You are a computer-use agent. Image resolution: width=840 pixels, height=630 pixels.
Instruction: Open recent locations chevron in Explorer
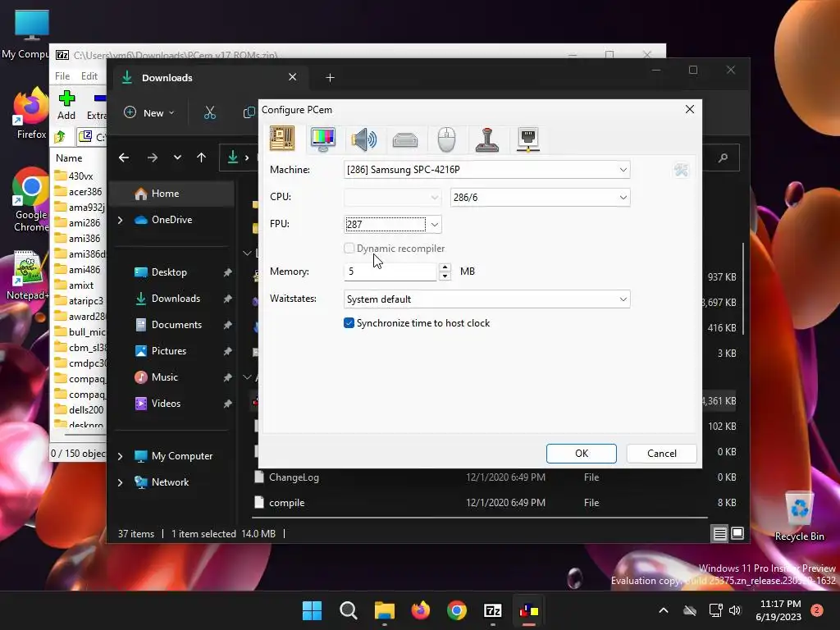pyautogui.click(x=177, y=157)
